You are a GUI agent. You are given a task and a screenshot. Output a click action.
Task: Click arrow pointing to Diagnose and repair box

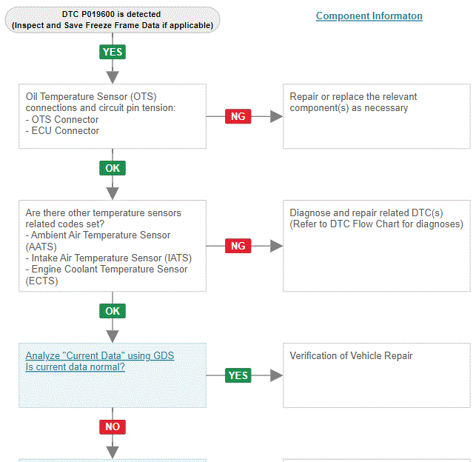[276, 246]
